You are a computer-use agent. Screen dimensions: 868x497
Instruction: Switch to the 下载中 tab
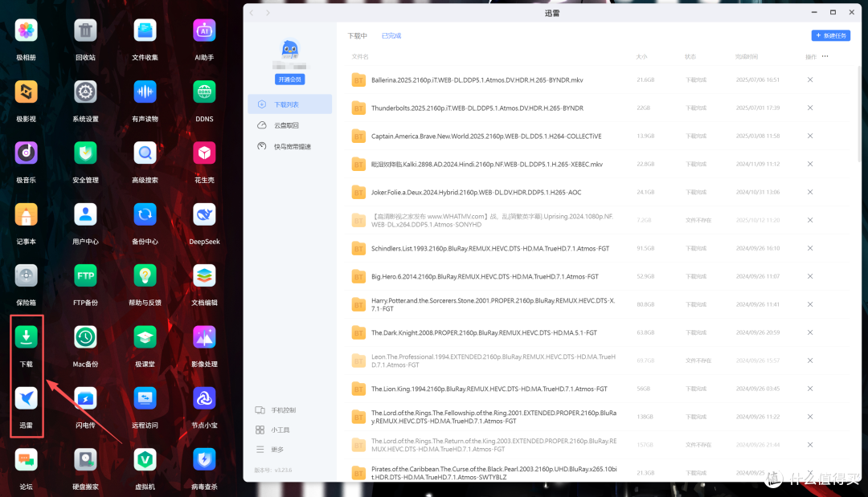(357, 36)
